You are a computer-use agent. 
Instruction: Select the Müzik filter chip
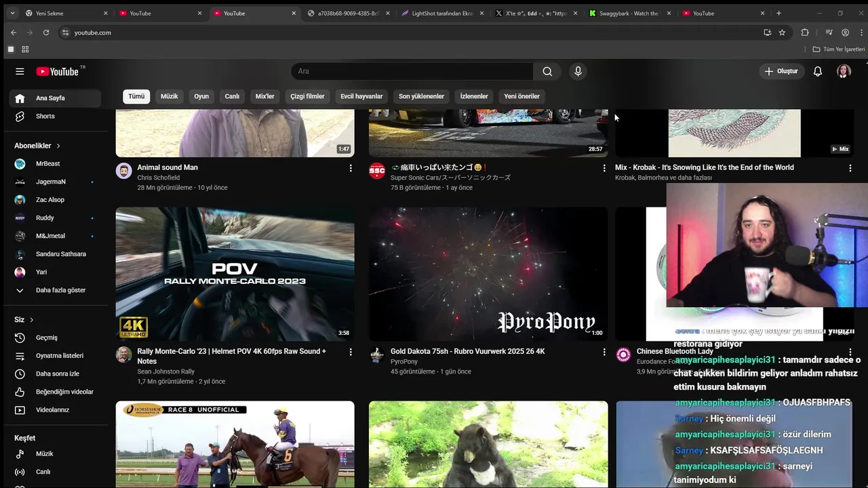point(169,96)
